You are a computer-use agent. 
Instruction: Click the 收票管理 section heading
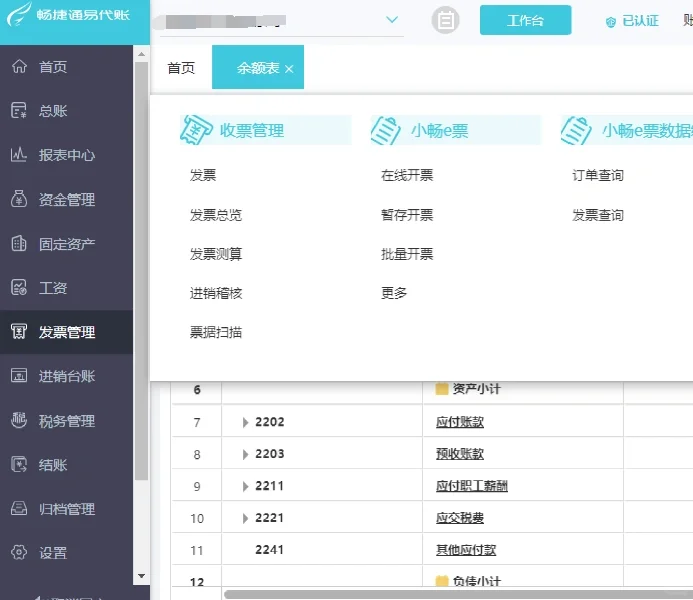[x=252, y=131]
